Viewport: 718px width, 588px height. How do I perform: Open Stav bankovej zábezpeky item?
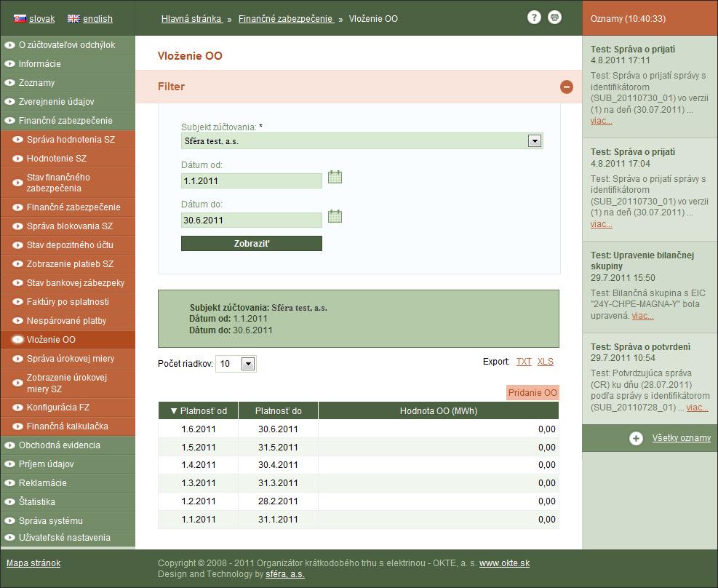tap(68, 282)
